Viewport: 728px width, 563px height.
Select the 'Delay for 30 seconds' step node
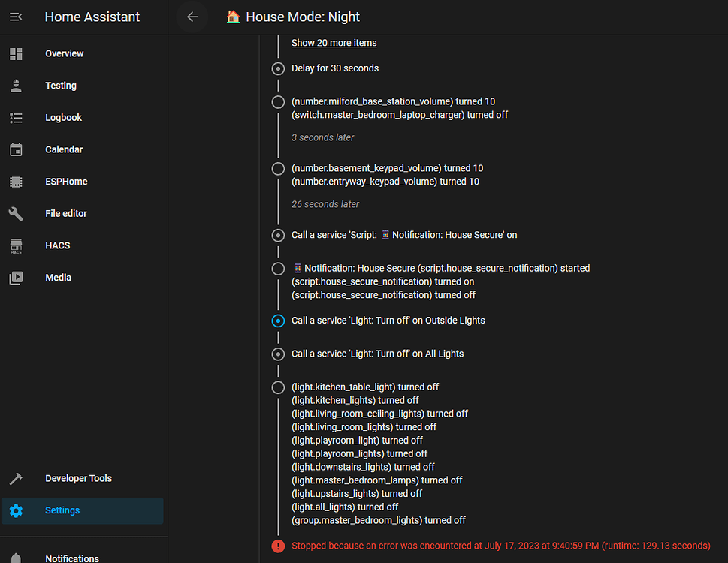pyautogui.click(x=278, y=68)
